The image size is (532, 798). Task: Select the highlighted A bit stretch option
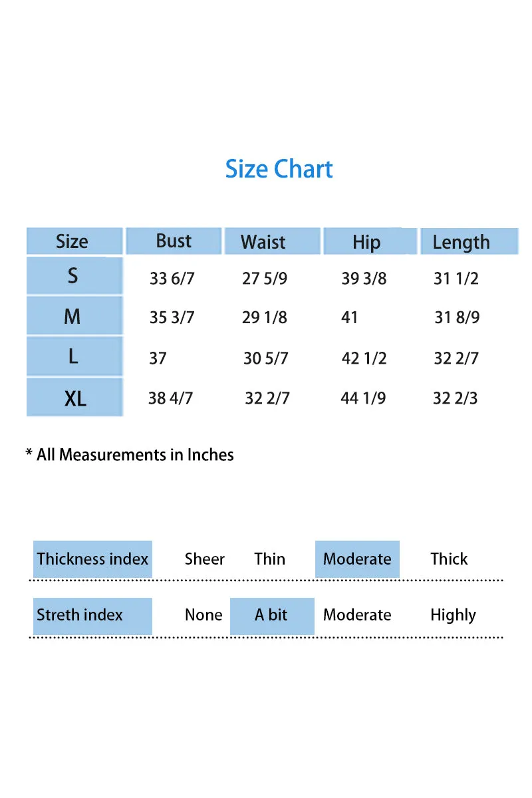tap(272, 616)
